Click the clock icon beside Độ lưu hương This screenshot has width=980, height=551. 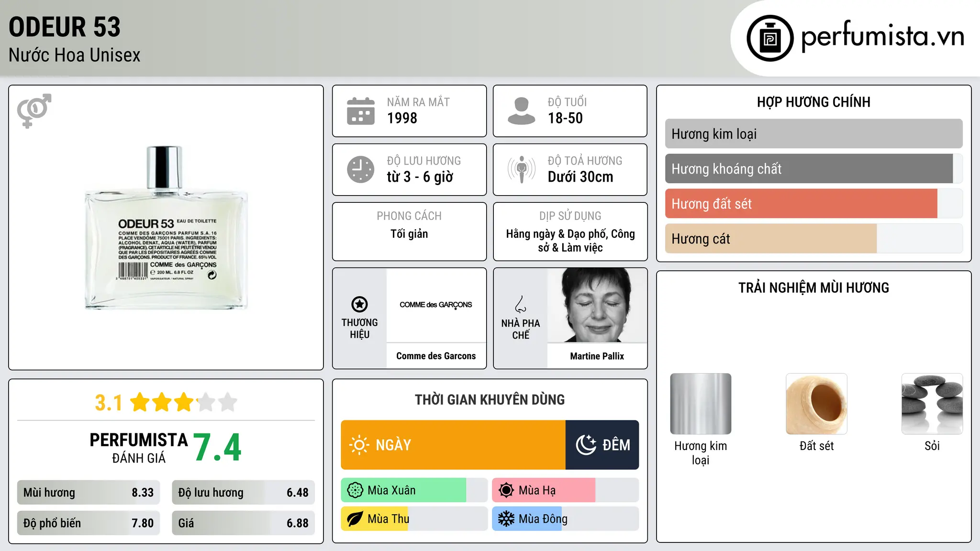tap(361, 169)
